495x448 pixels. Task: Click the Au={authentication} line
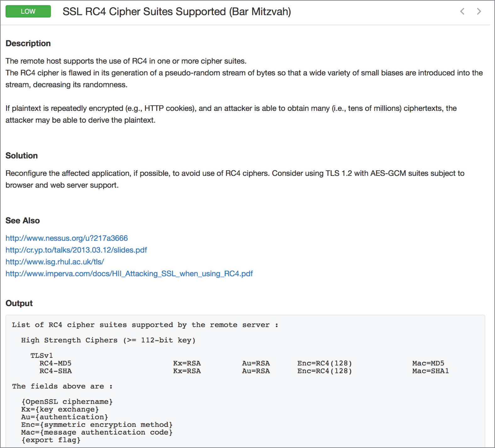pos(65,417)
